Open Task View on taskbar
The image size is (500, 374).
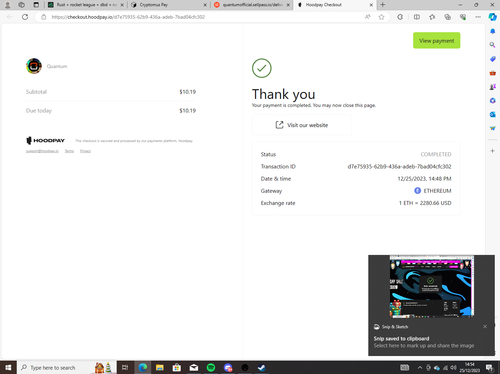[x=125, y=368]
